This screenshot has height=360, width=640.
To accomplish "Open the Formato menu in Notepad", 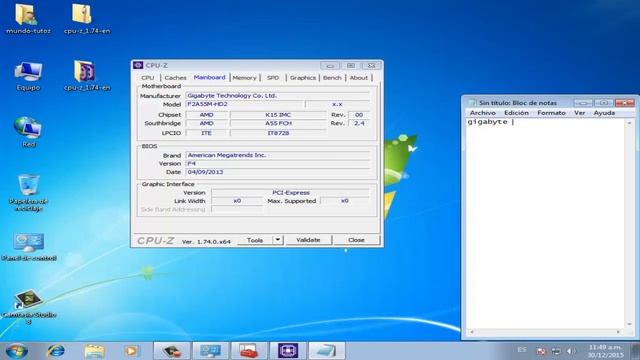I will (x=551, y=113).
